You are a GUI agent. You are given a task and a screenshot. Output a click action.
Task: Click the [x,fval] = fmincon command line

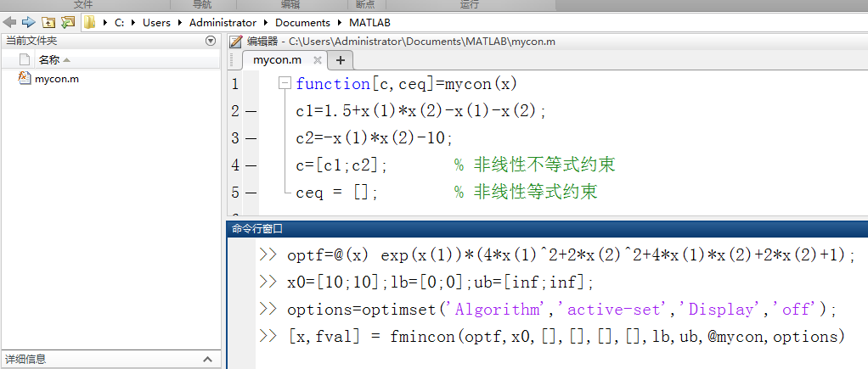[x=566, y=337]
